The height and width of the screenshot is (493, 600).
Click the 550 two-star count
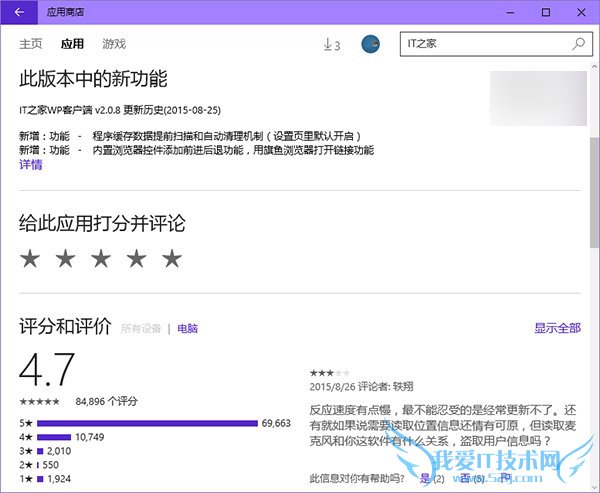(51, 465)
